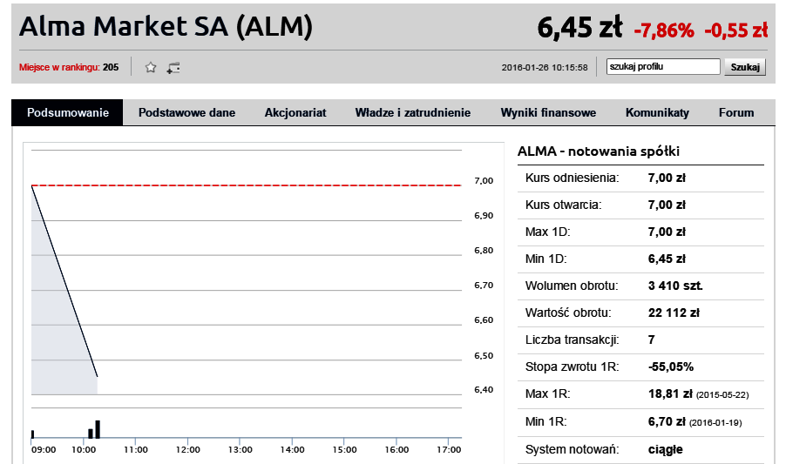Switch to the Forum tab
The height and width of the screenshot is (464, 786).
click(736, 113)
